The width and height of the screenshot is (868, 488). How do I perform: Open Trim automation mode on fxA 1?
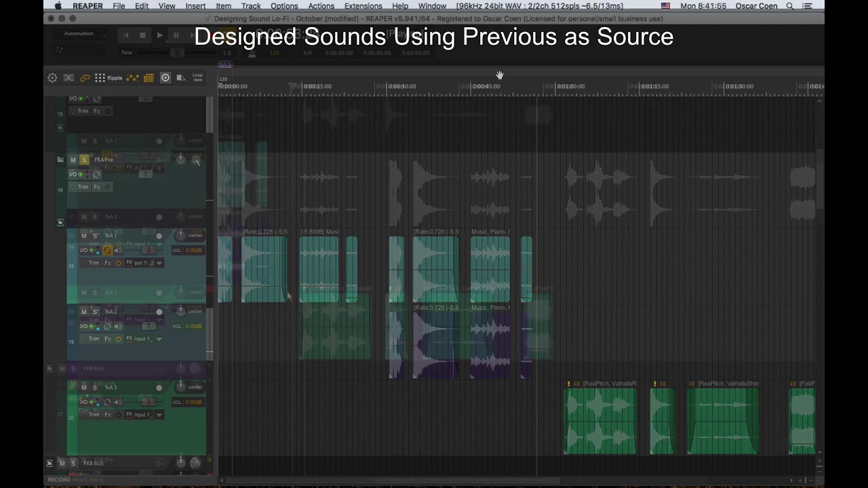91,263
